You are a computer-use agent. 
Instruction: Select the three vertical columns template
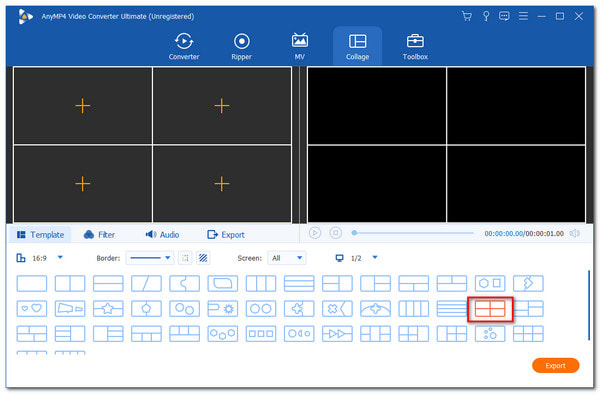(x=261, y=283)
